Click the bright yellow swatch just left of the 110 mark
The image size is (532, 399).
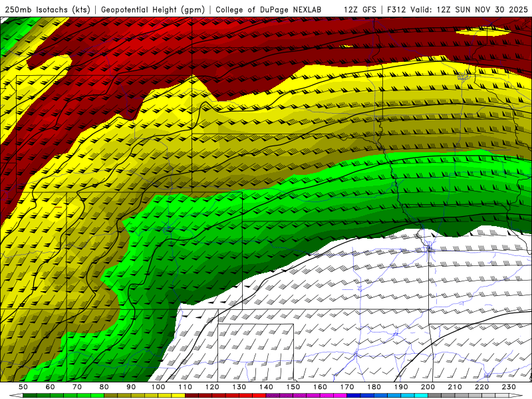[178, 396]
